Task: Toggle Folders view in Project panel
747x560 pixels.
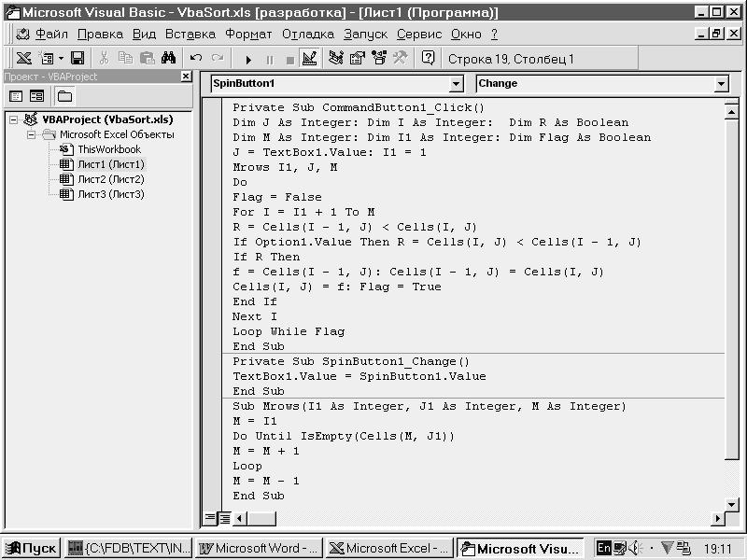Action: pos(64,96)
